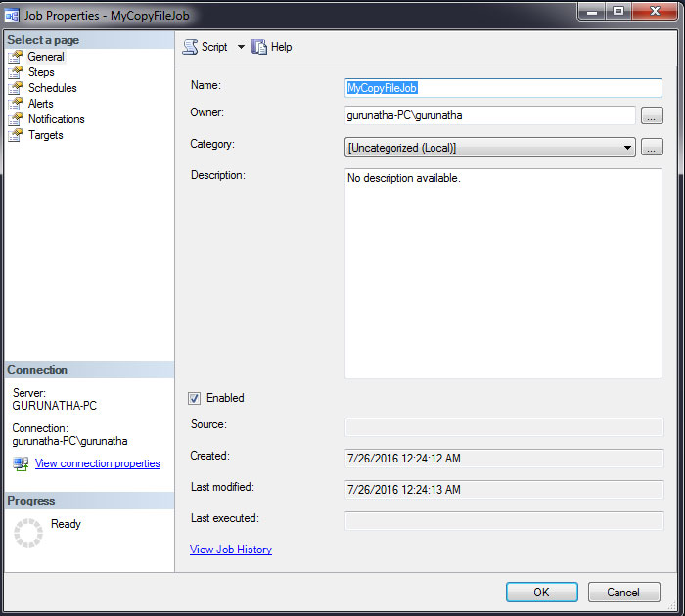Browse for Owner with ellipsis button
Viewport: 685px width, 616px height.
pos(652,115)
